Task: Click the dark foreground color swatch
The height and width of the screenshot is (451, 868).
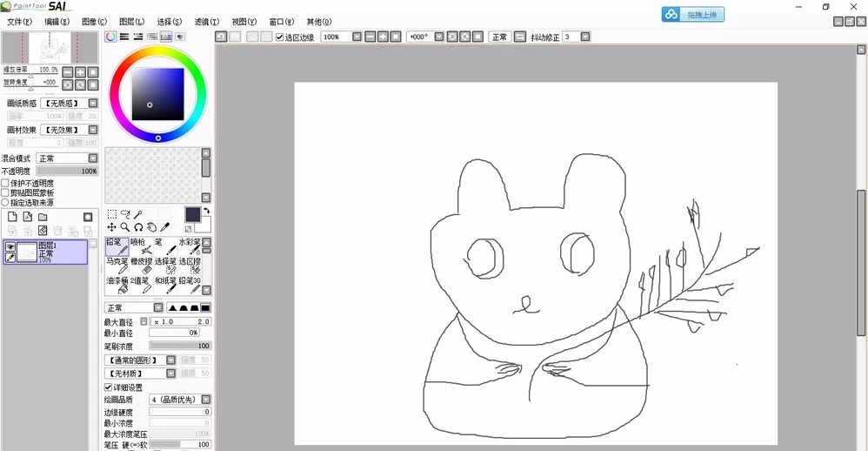Action: (x=192, y=215)
